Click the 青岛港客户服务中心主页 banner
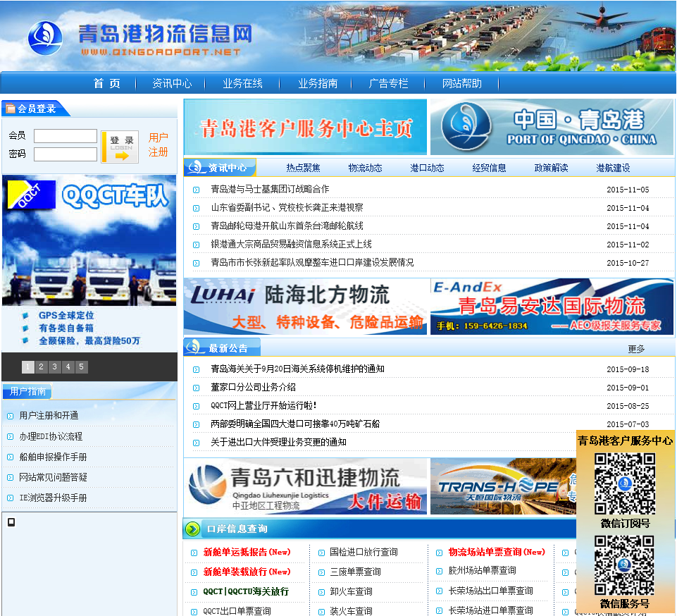 (305, 127)
